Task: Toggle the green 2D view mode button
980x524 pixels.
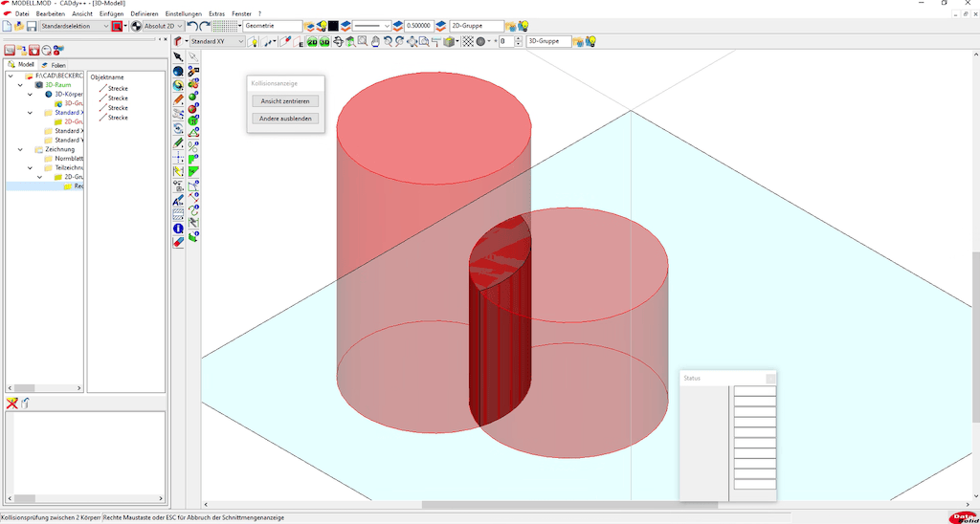Action: point(312,42)
